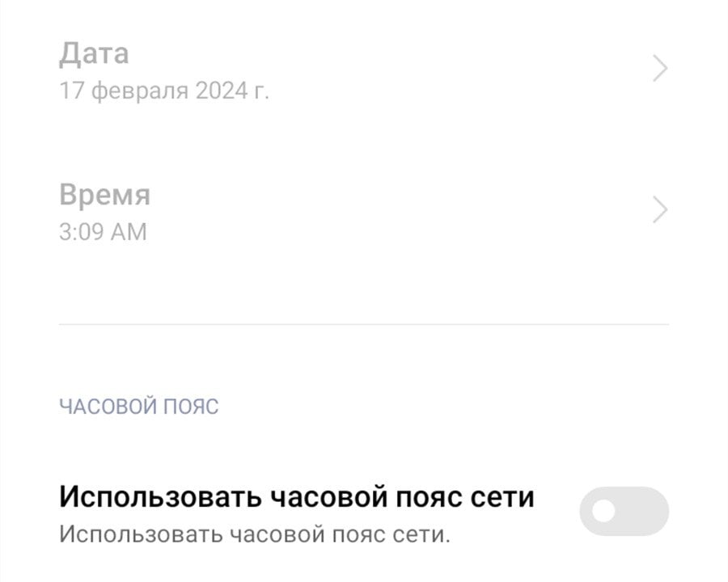Image resolution: width=728 pixels, height=582 pixels.
Task: Expand date picker via Дата row arrow
Action: click(x=660, y=68)
